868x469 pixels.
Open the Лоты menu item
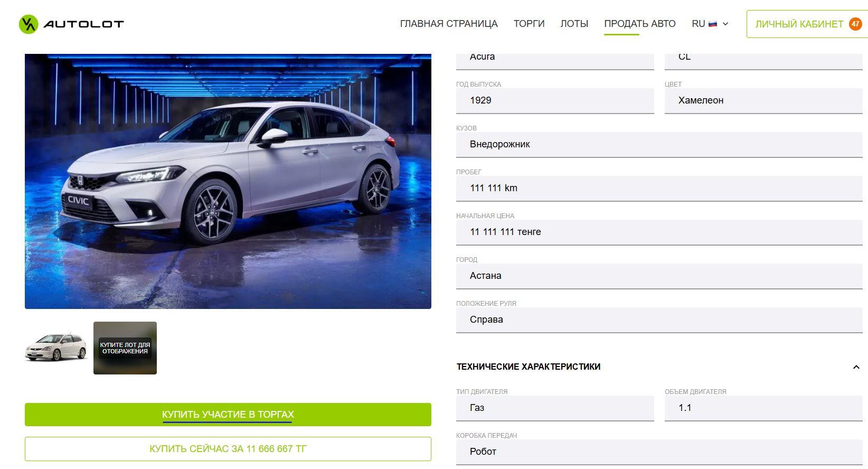pyautogui.click(x=574, y=24)
